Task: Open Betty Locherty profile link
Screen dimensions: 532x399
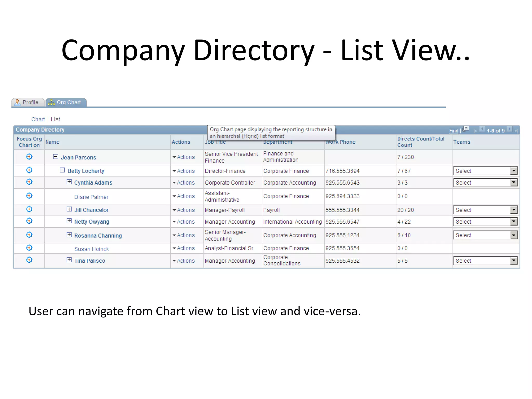Action: pos(86,171)
